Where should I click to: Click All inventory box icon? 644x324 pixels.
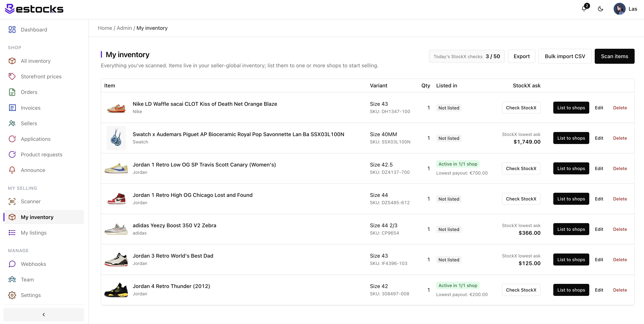click(12, 61)
